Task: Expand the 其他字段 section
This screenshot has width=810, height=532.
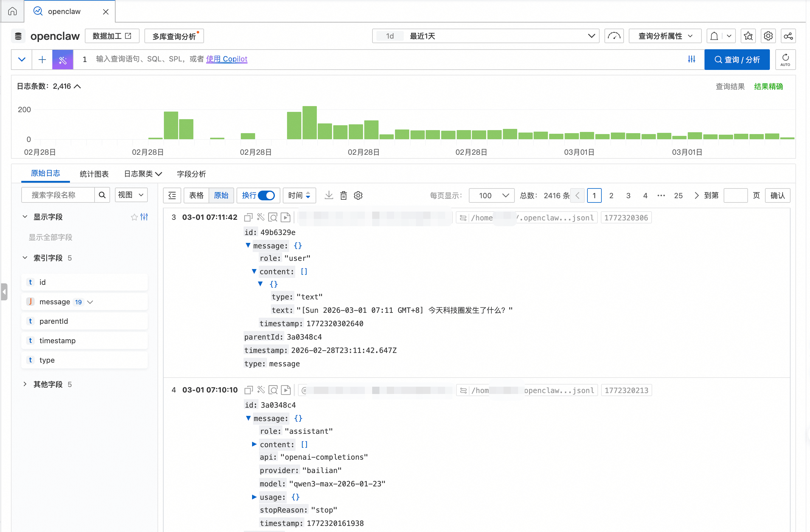Action: [x=25, y=384]
